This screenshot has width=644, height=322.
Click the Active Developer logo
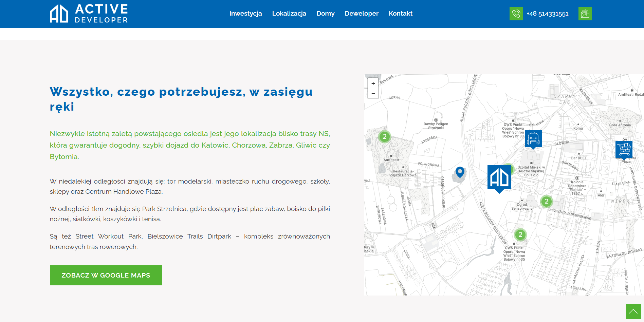(89, 14)
